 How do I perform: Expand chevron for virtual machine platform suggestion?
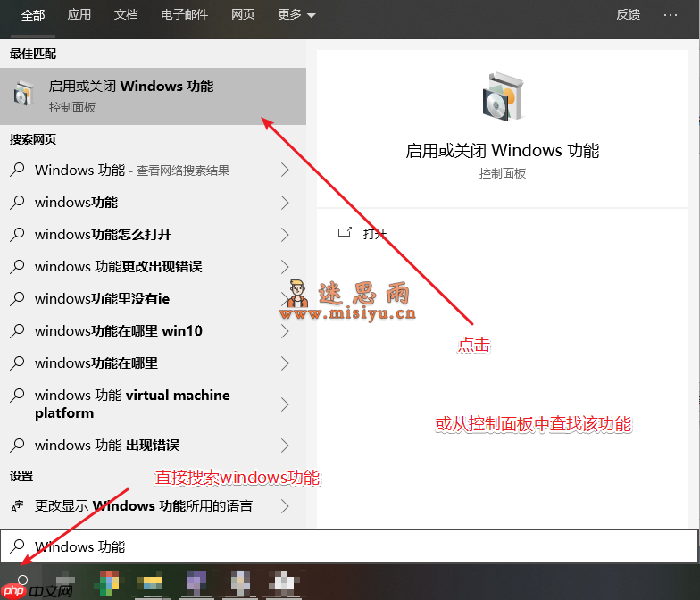(285, 404)
